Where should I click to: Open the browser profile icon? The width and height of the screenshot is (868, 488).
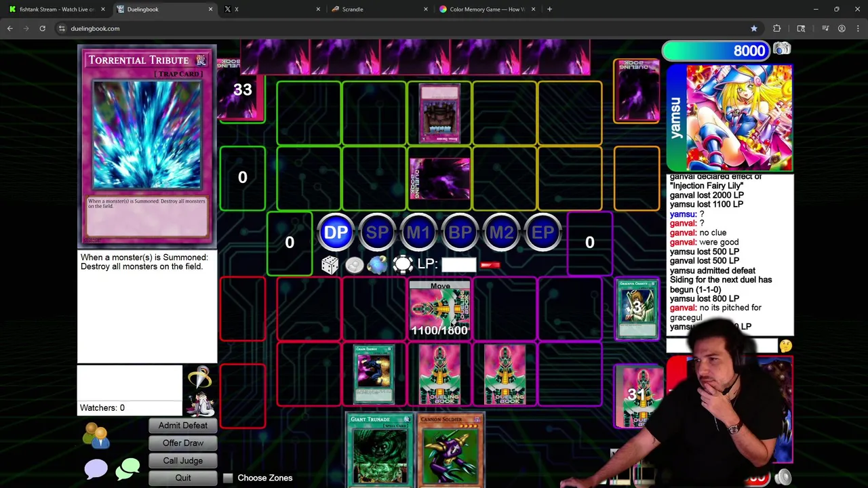[842, 28]
